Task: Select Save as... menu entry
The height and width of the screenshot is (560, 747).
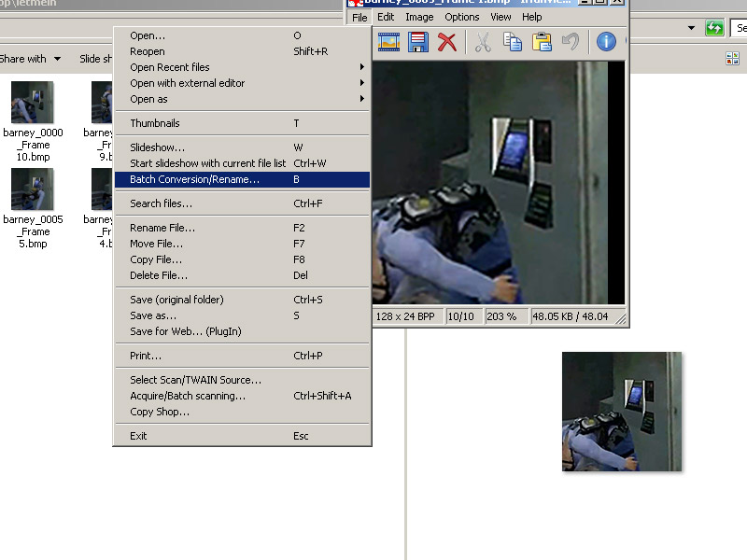Action: tap(242, 315)
